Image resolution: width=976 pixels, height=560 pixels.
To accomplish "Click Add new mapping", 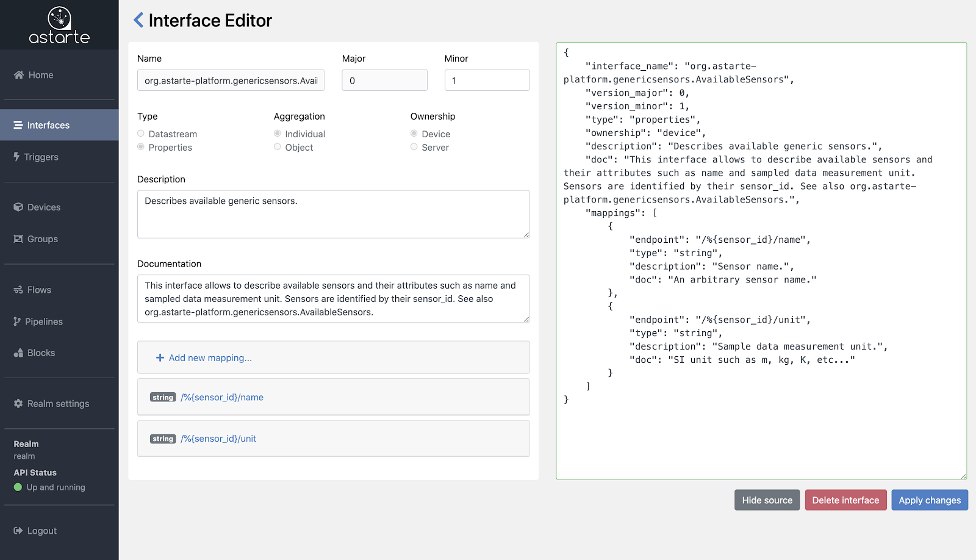I will 204,357.
